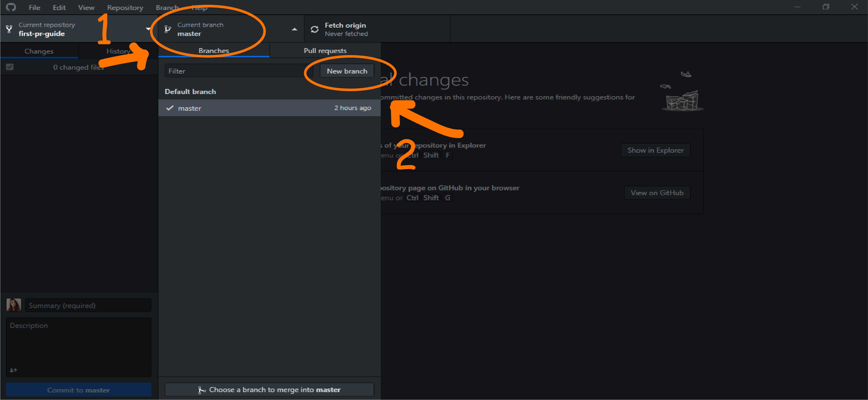Switch to the Changes tab

39,51
